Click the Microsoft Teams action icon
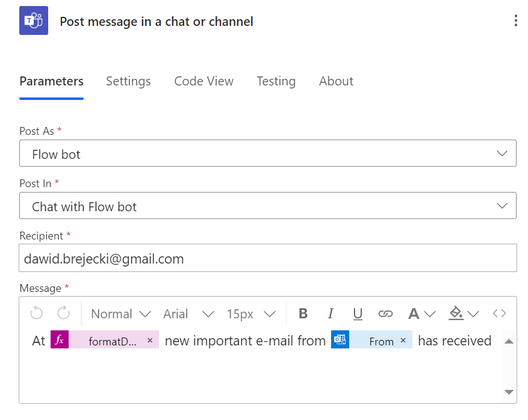Screen dimensions: 528x420 point(34,21)
